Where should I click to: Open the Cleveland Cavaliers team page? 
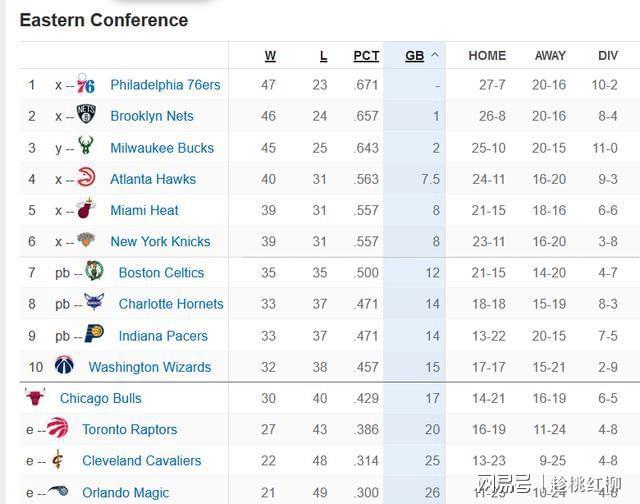click(142, 461)
